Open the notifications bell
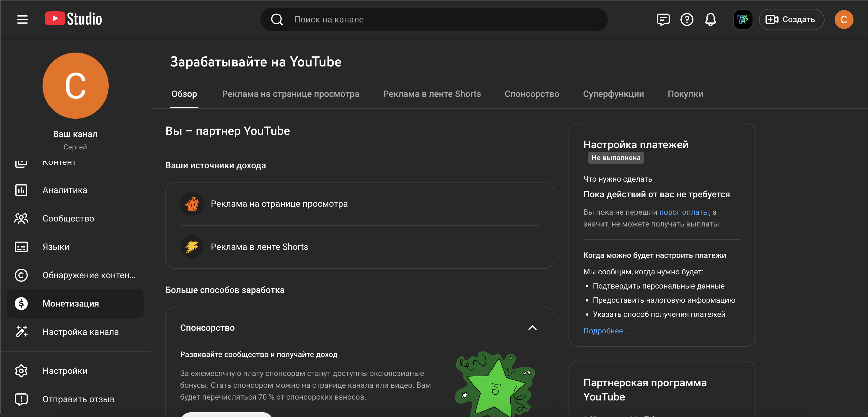 710,19
